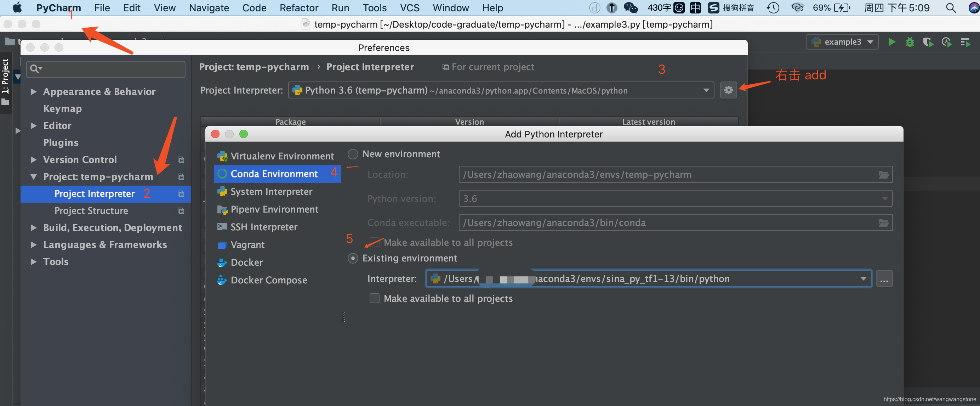Viewport: 980px width, 406px height.
Task: Open Spotlight search in menu bar
Action: [x=950, y=7]
